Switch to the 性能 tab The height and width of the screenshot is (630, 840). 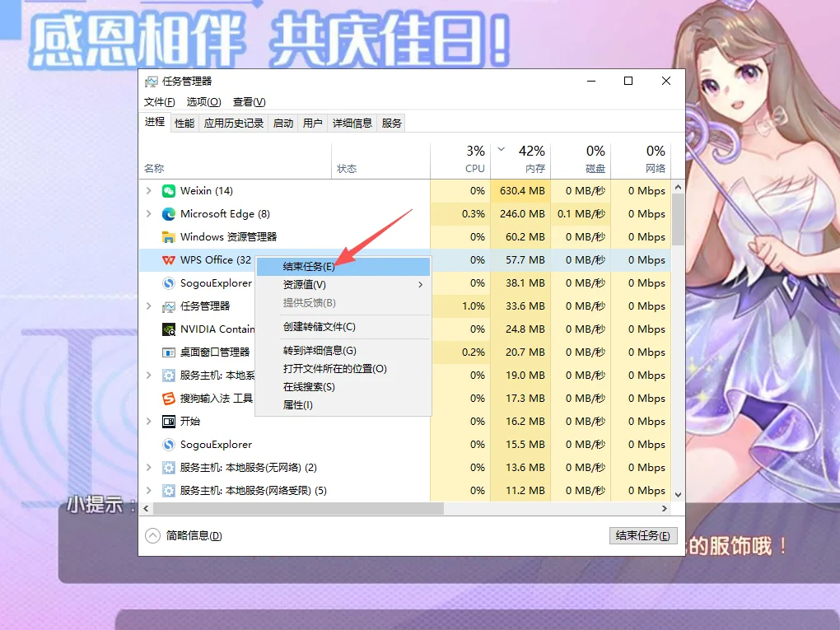click(x=184, y=124)
